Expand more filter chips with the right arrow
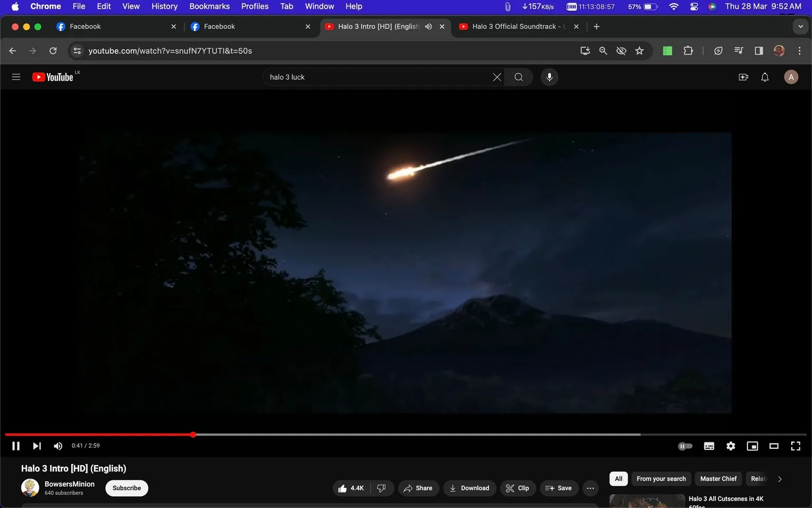 [x=780, y=478]
